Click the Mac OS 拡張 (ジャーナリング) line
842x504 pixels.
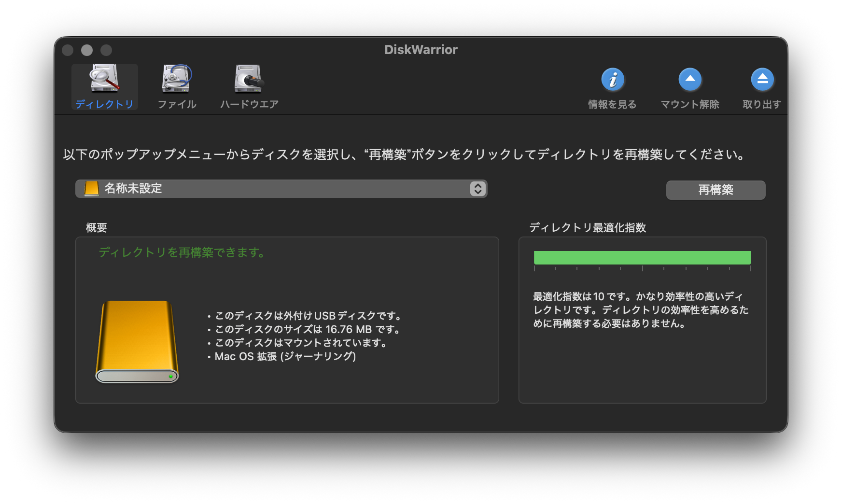coord(285,356)
